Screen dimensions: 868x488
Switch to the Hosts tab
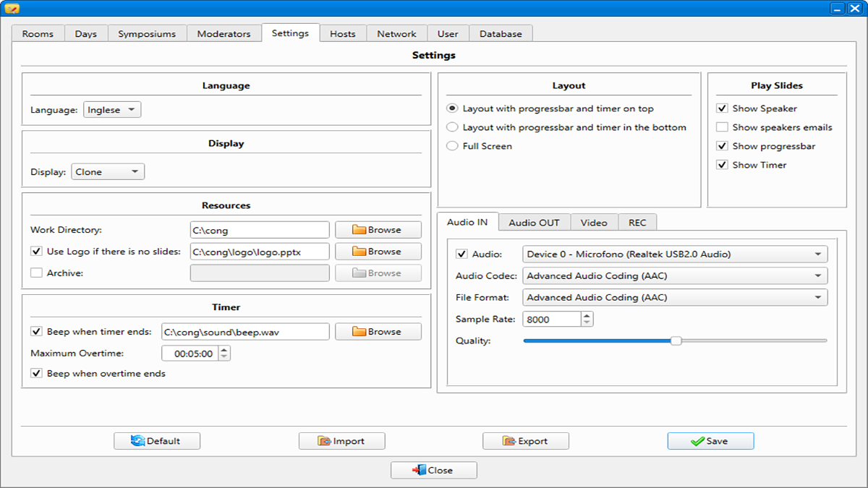pyautogui.click(x=343, y=34)
